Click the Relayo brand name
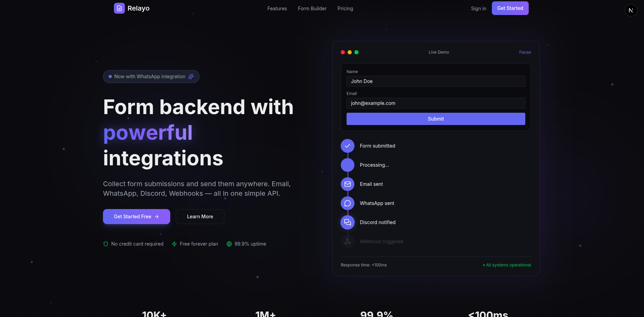The image size is (644, 317). [x=138, y=8]
